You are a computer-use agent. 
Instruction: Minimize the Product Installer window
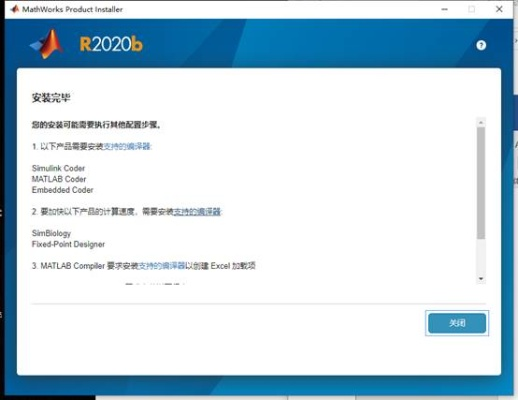[x=444, y=9]
